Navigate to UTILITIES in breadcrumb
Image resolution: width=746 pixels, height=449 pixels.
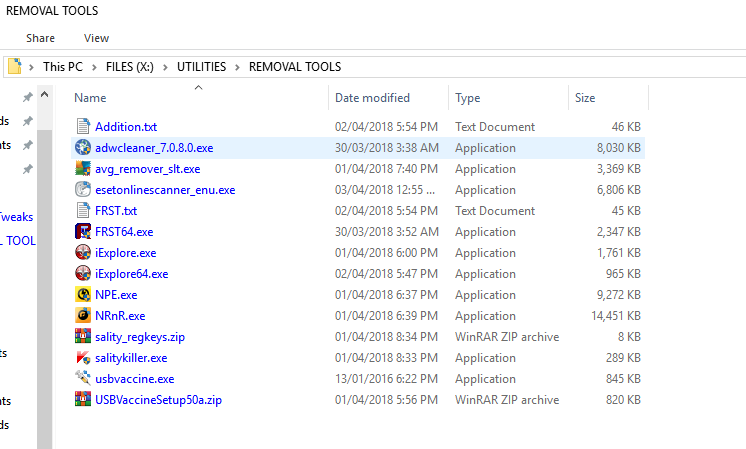click(x=201, y=67)
